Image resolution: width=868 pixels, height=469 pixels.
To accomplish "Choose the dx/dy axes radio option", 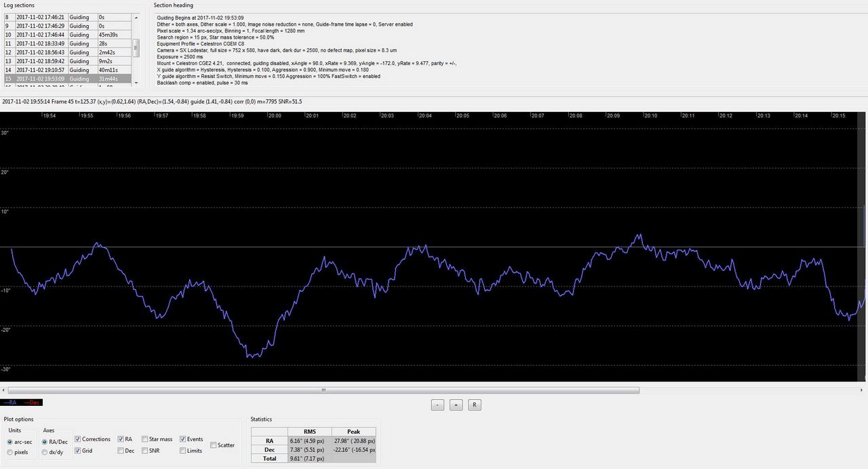I will tap(45, 452).
